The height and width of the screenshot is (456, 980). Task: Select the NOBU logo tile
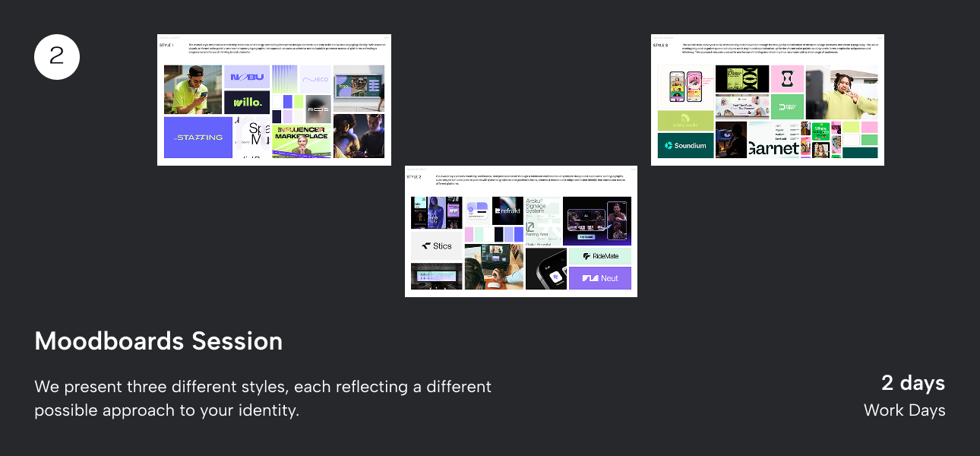pos(248,78)
